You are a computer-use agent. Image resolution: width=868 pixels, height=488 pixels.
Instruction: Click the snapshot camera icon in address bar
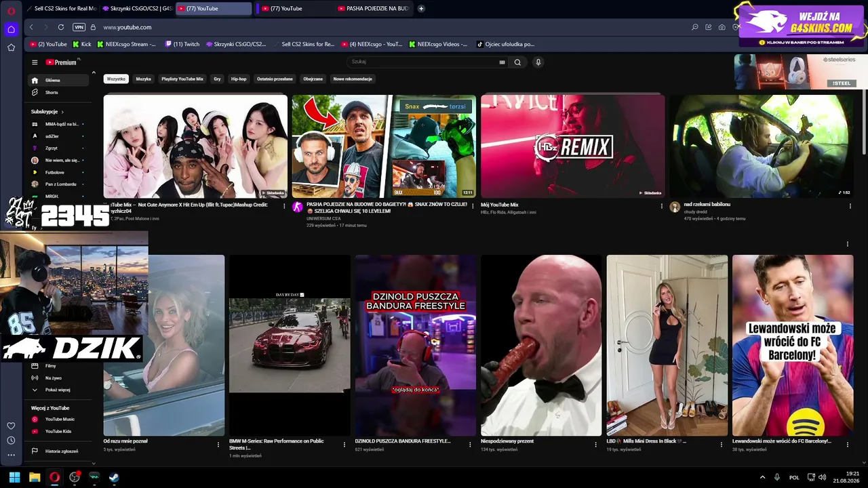pyautogui.click(x=722, y=27)
